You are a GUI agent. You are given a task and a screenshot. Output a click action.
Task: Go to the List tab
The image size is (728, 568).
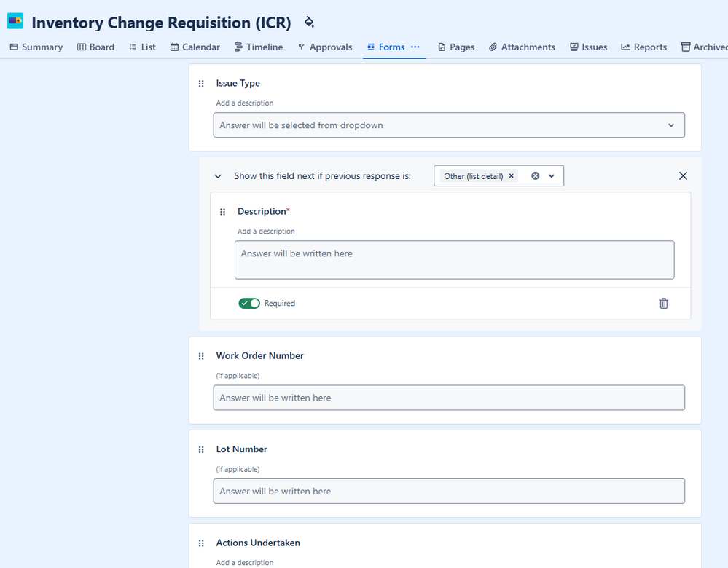143,47
